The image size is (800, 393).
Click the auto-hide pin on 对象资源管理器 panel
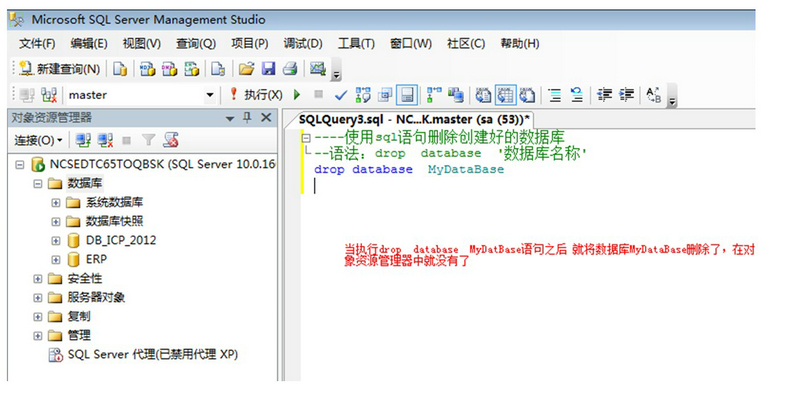point(247,118)
